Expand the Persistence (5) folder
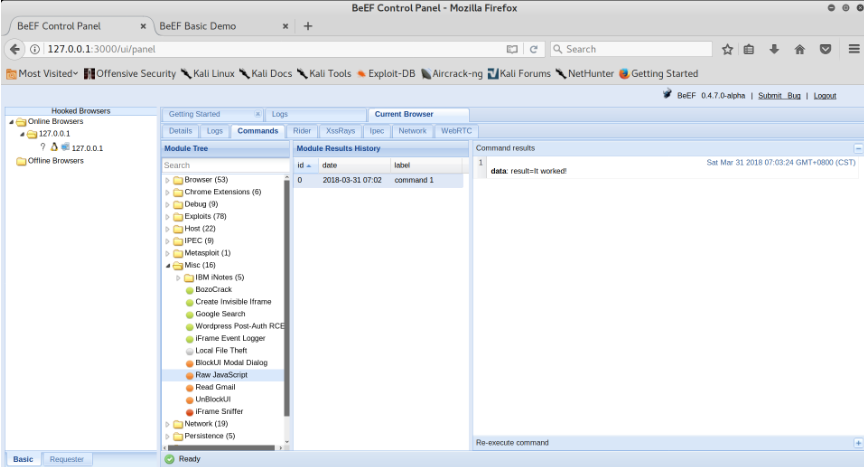Viewport: 864px width, 467px height. pyautogui.click(x=168, y=436)
